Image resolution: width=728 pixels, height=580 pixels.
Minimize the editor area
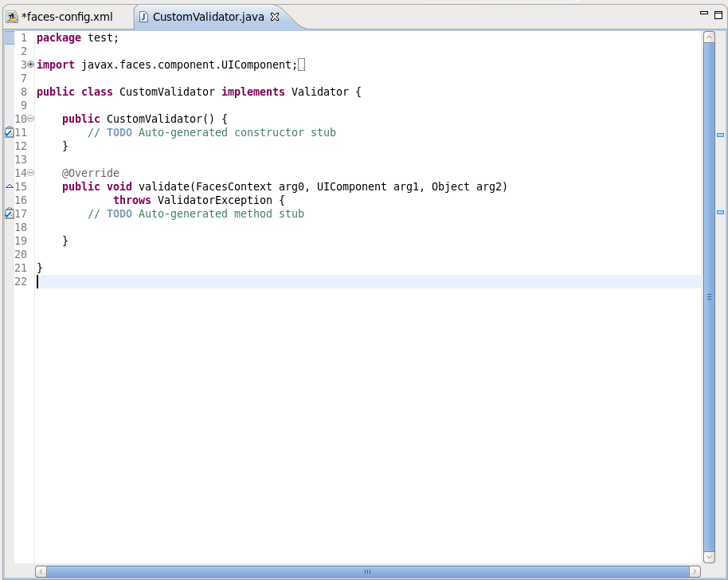[x=704, y=14]
